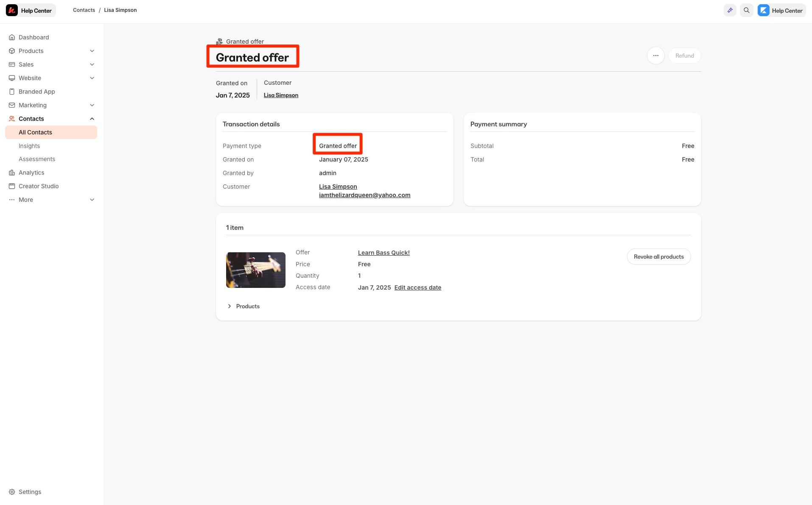
Task: Open the Learn Bass Quick! offer link
Action: (x=383, y=252)
